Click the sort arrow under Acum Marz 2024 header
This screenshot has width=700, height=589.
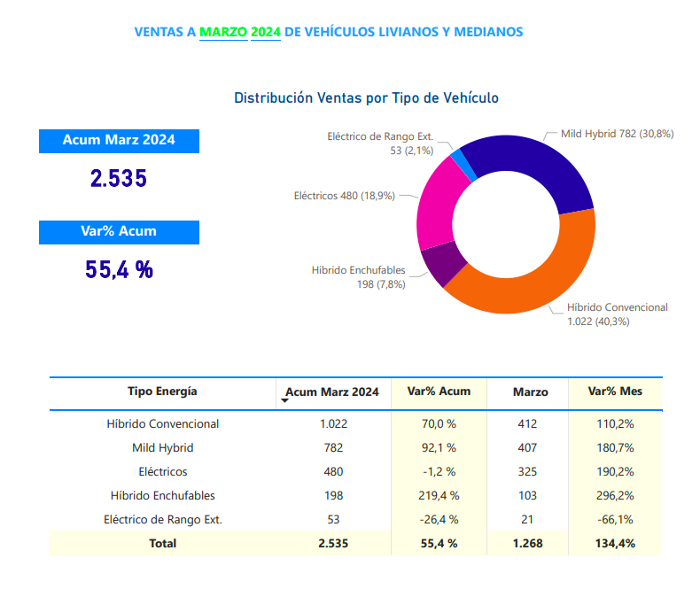coord(284,400)
